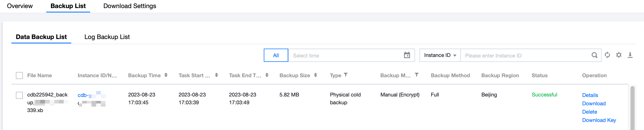Sort by Task End Time column
The width and height of the screenshot is (644, 130).
(x=267, y=75)
